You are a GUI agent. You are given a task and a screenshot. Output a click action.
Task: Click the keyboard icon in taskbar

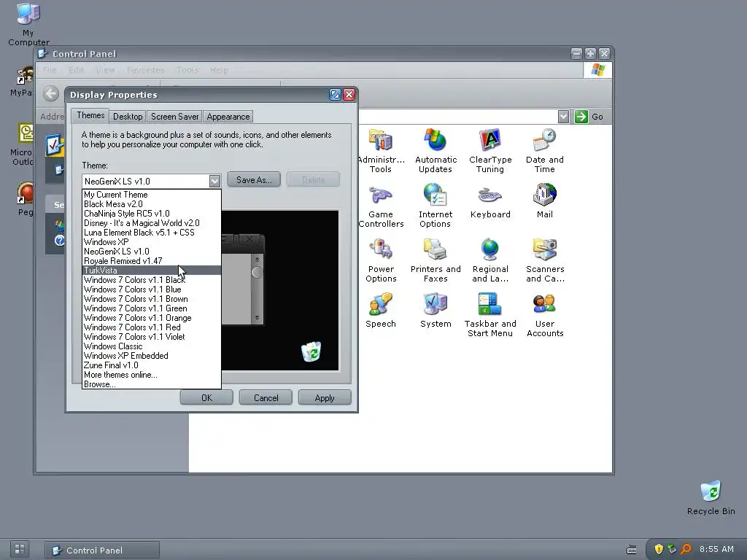point(631,550)
